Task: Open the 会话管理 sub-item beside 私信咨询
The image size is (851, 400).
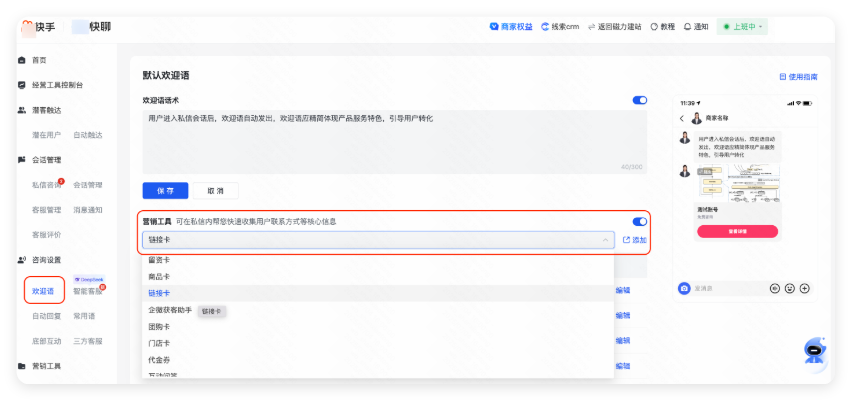Action: pos(88,185)
